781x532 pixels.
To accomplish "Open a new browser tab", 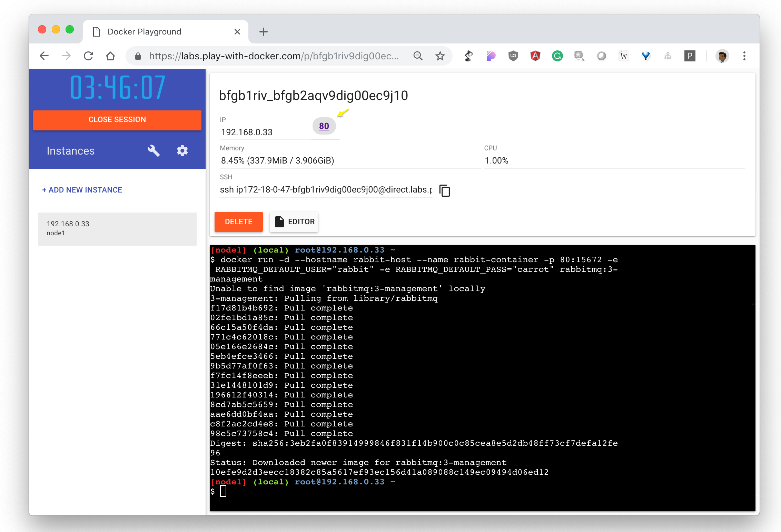I will pos(263,32).
